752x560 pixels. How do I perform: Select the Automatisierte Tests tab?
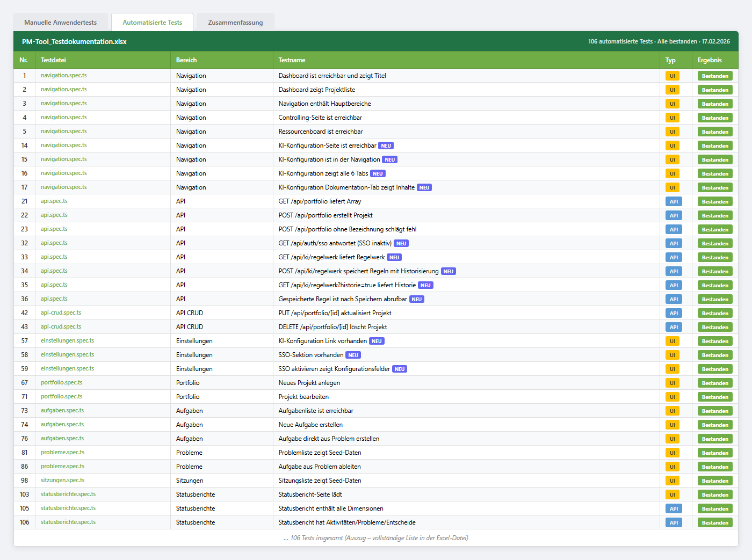pyautogui.click(x=152, y=23)
